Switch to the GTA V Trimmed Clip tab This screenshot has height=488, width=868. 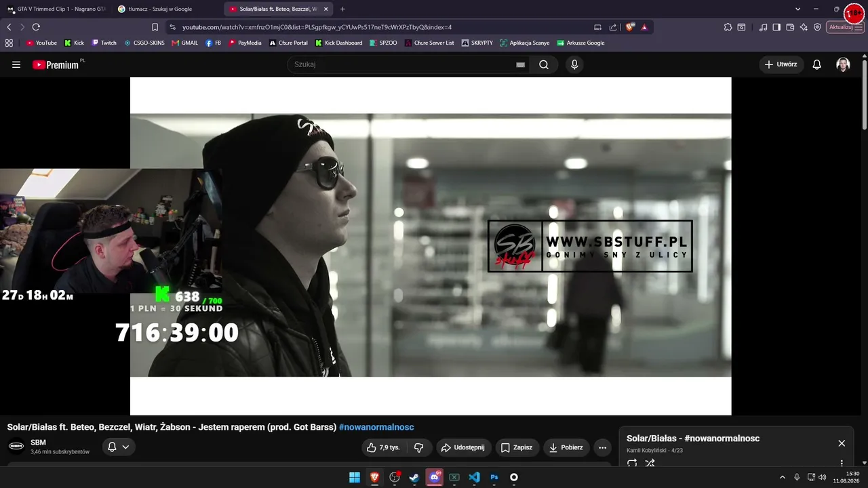point(57,9)
